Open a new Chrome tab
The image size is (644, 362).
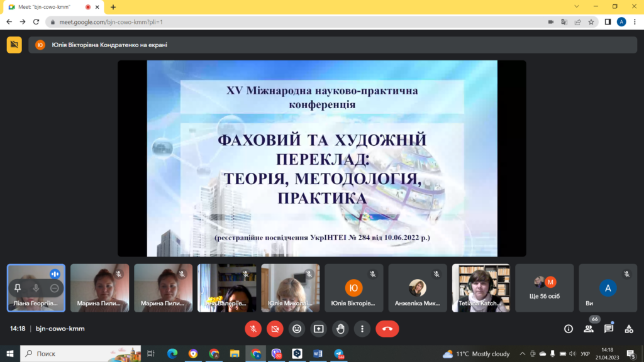(113, 7)
